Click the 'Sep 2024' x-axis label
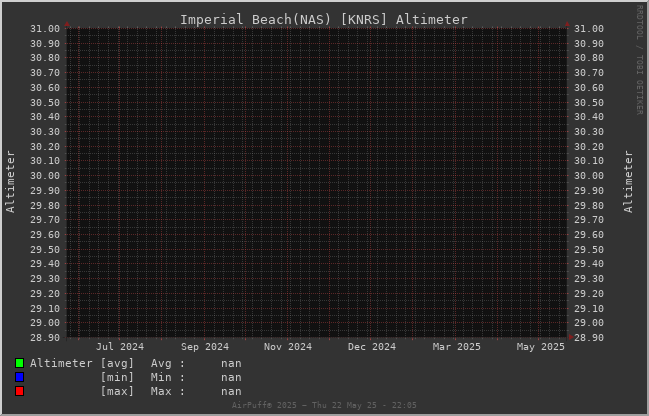 point(204,346)
